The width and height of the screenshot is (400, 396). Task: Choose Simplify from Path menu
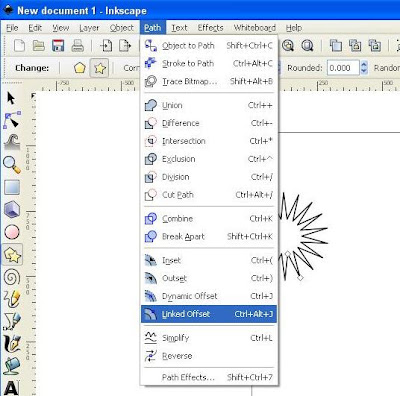(x=209, y=338)
